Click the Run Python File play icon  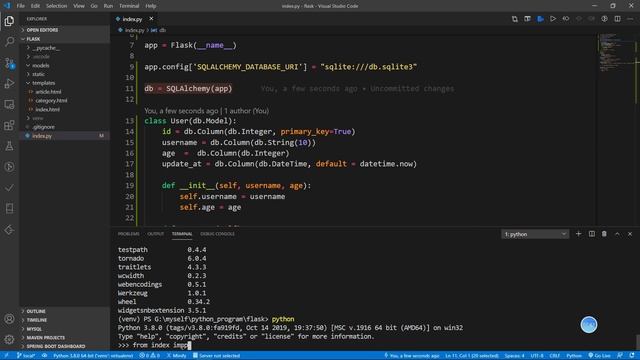(x=553, y=19)
